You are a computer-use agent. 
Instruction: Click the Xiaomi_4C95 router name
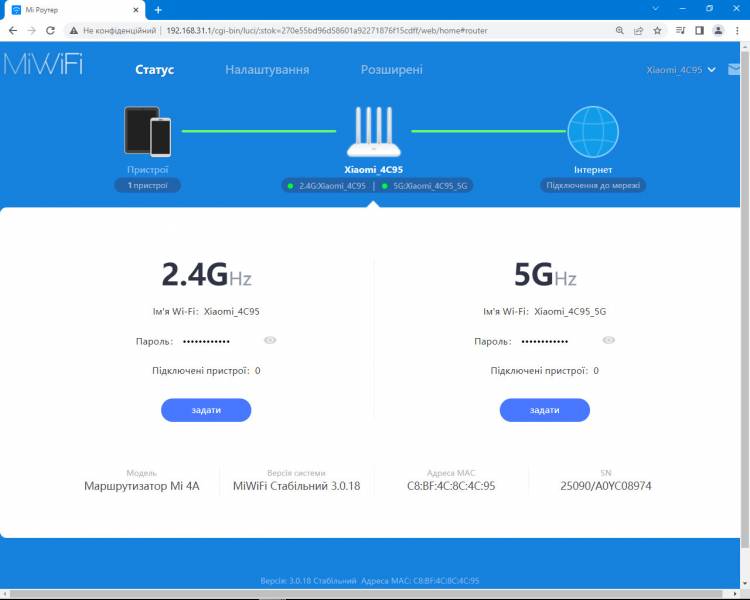(374, 170)
